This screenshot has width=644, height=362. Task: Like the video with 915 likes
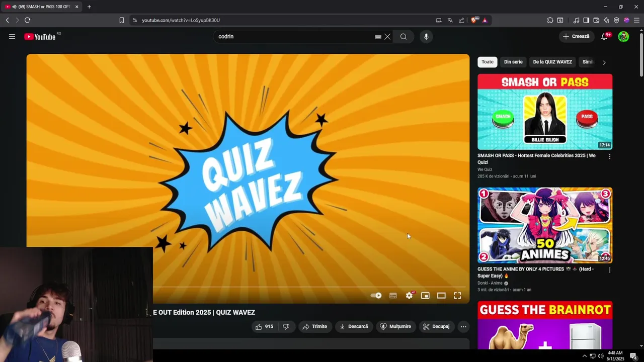[x=264, y=327]
